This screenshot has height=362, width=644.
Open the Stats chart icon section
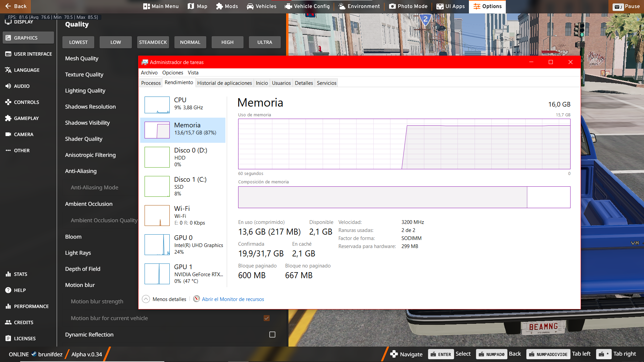click(8, 274)
